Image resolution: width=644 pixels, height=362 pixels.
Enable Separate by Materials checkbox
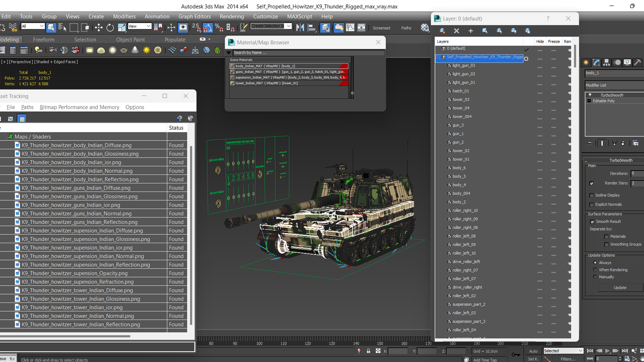[x=606, y=237]
